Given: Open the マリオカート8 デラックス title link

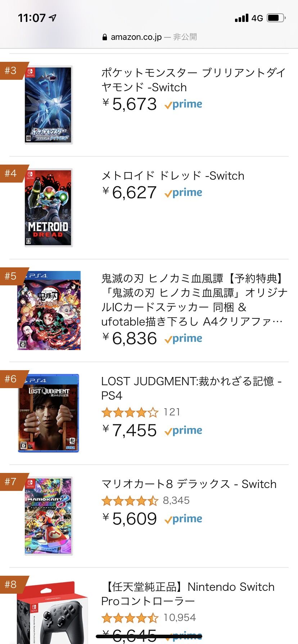Looking at the screenshot, I should pyautogui.click(x=189, y=484).
